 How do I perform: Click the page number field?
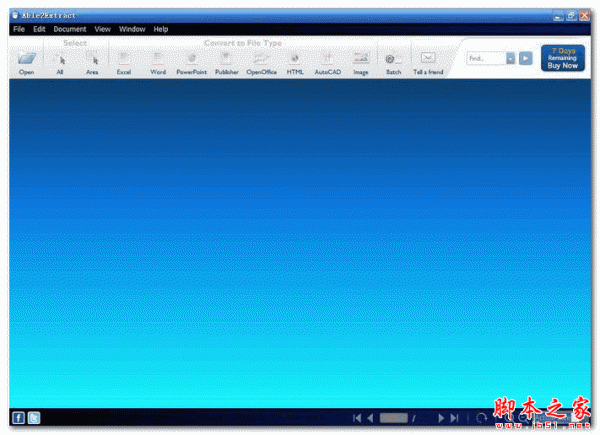point(393,418)
